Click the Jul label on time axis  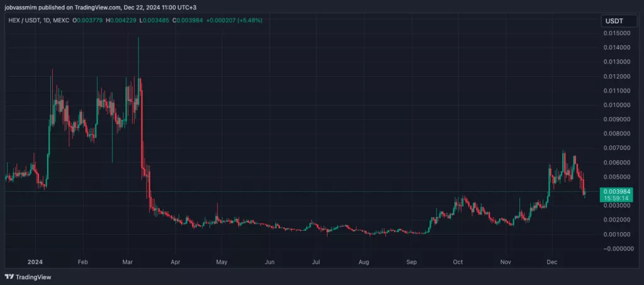click(316, 261)
